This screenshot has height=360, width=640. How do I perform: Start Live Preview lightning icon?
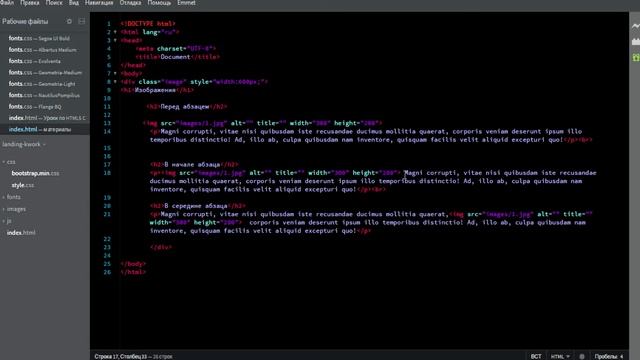coord(636,26)
